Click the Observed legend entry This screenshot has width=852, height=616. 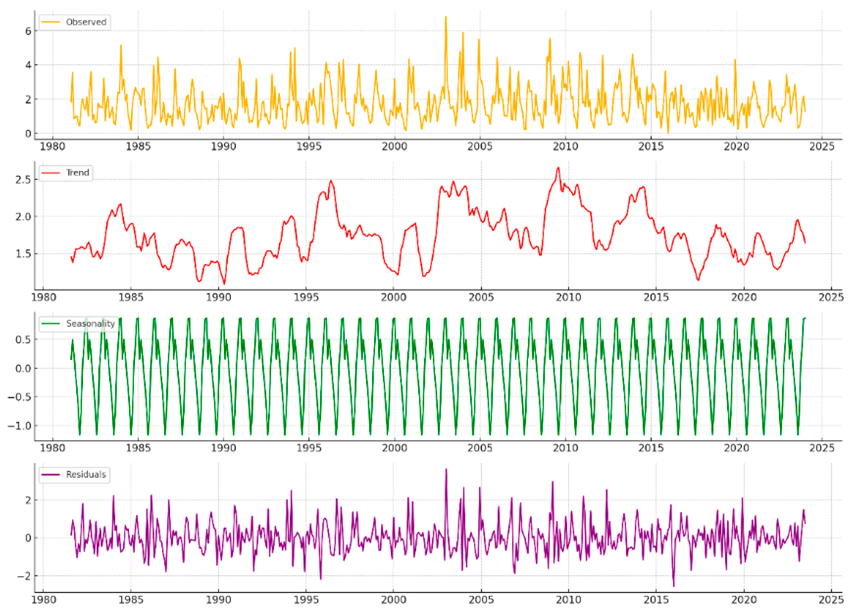pyautogui.click(x=86, y=22)
